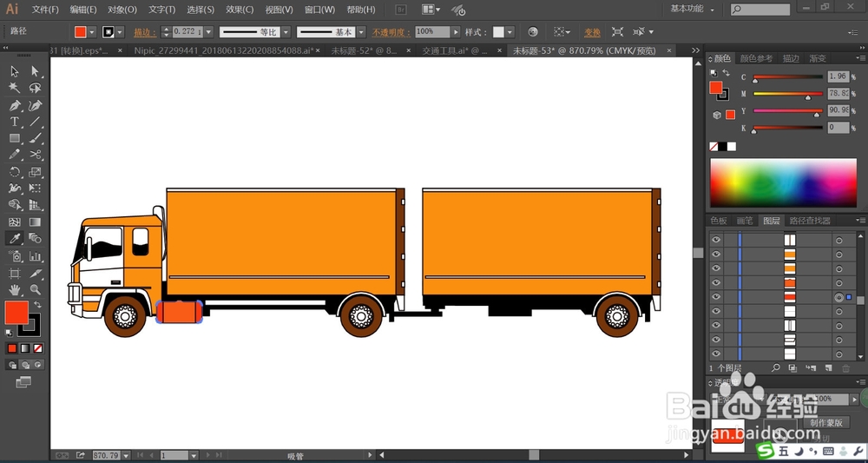Switch to the 交通工具.ai document tab
The image size is (868, 463).
pos(455,50)
